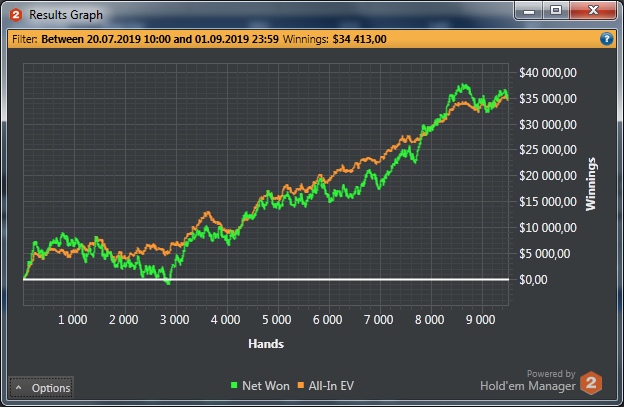This screenshot has height=407, width=624.
Task: Expand the Options panel
Action: coord(41,388)
